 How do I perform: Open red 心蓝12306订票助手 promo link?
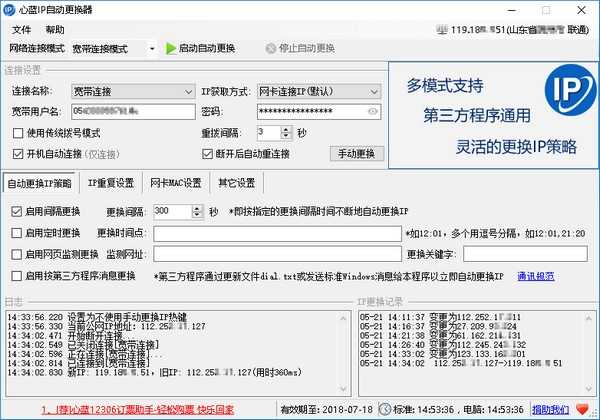138,410
